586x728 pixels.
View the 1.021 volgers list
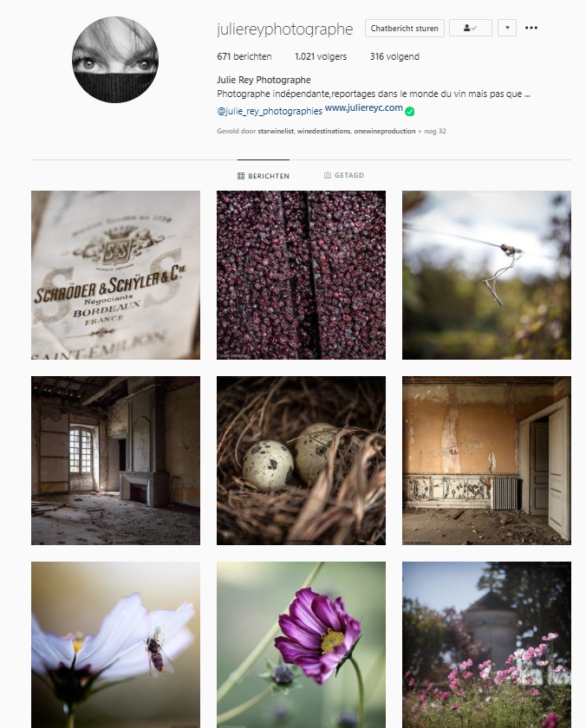point(321,56)
